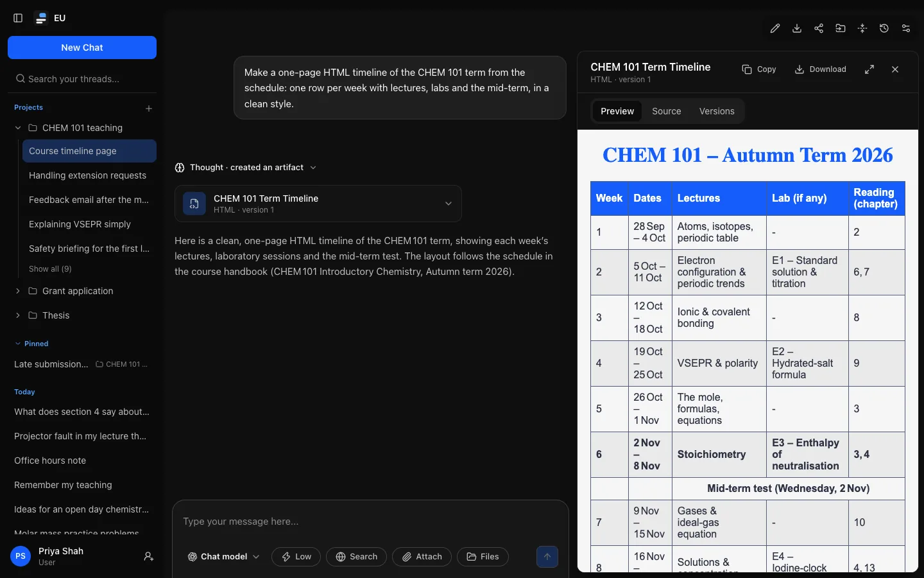Close the CHEM 101 Term Timeline panel
Image resolution: width=924 pixels, height=578 pixels.
pos(895,69)
